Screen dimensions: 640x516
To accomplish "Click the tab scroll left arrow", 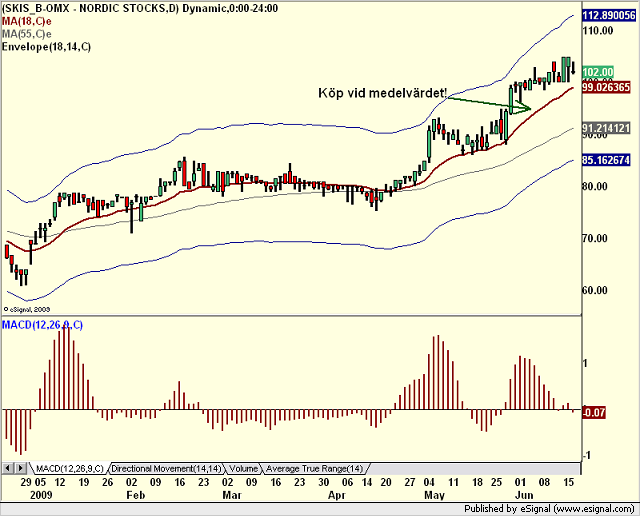I will click(8, 468).
